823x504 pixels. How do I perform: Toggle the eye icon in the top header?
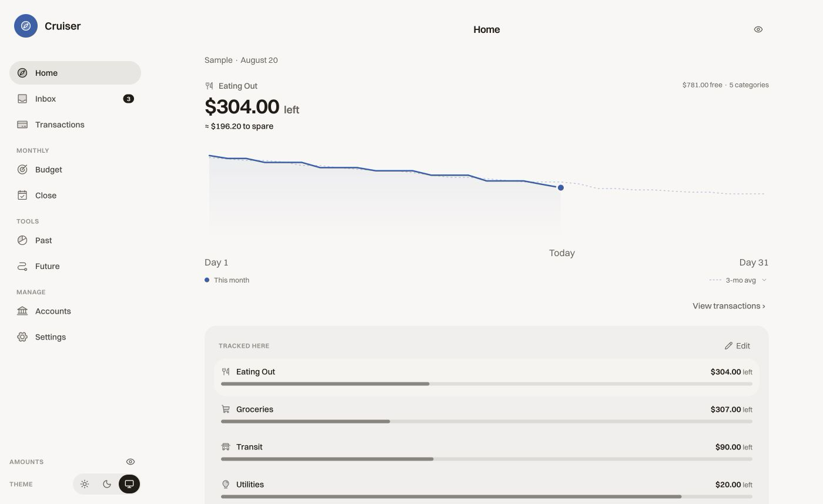pos(758,29)
